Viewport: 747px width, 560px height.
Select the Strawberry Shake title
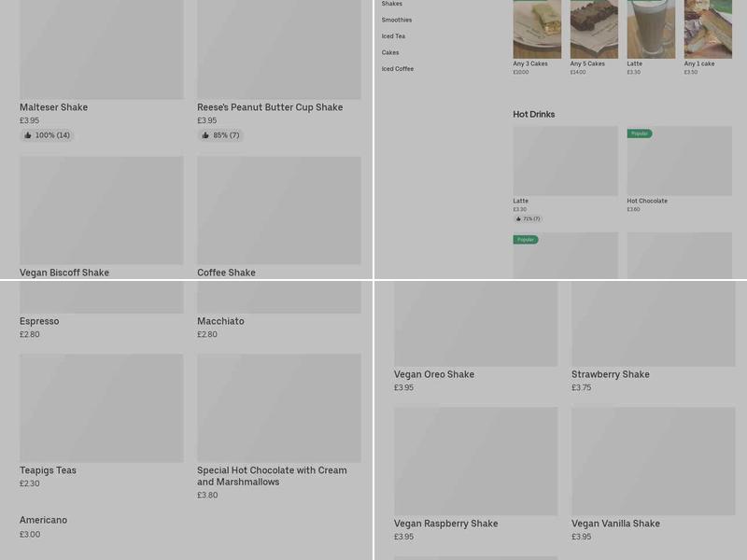coord(611,374)
